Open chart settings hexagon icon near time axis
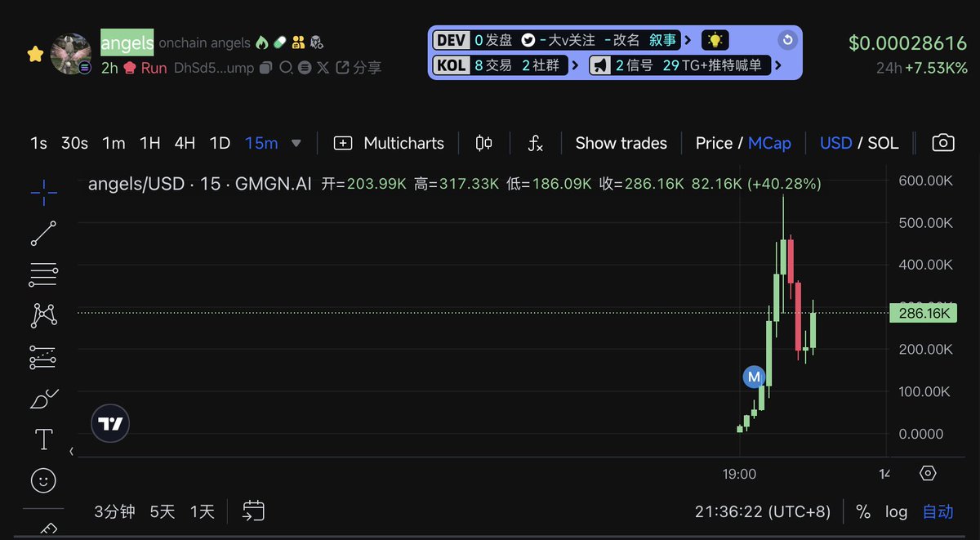 (x=928, y=473)
